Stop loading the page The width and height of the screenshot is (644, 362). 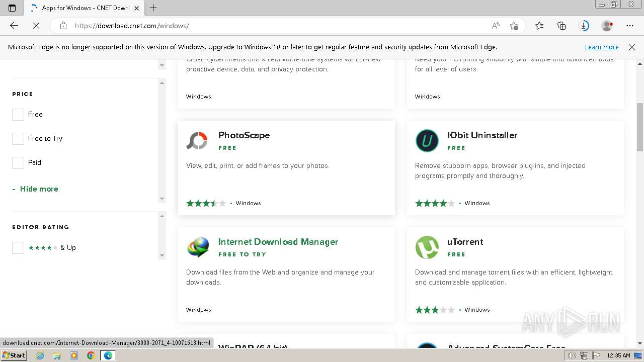36,26
